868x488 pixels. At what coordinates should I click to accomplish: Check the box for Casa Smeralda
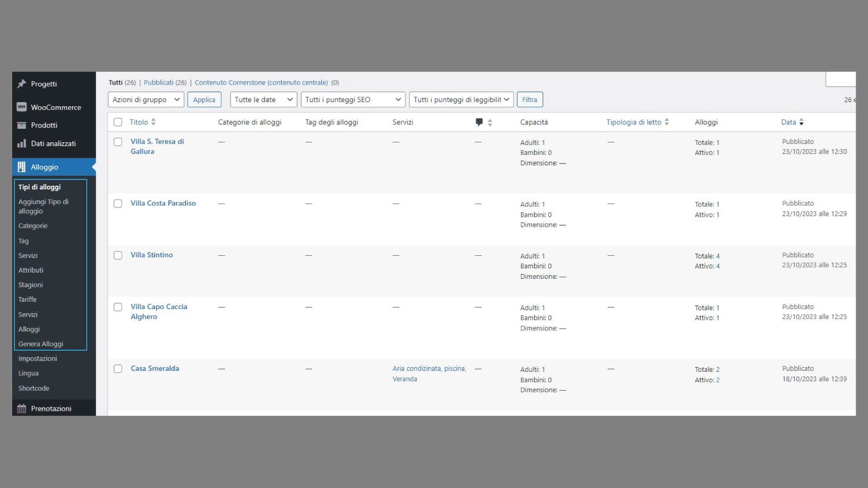point(118,369)
